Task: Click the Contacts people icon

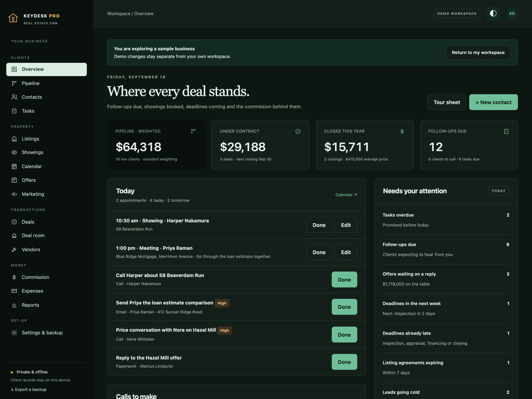Action: tap(14, 97)
